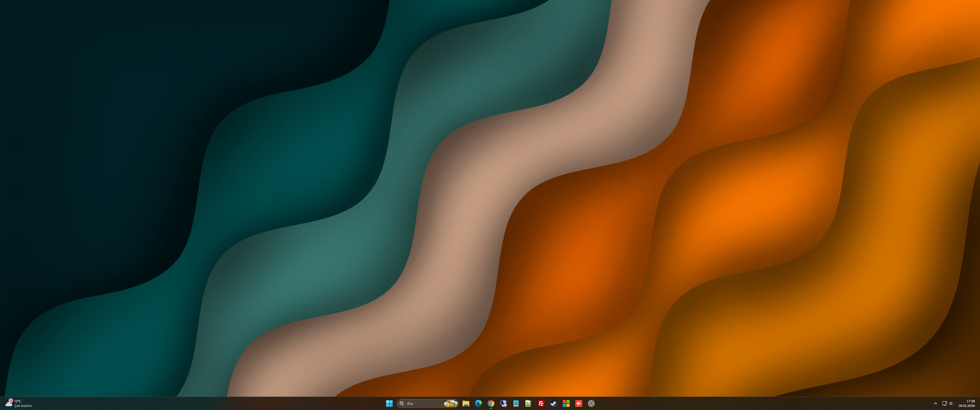Launch FileZilla FTP client

(x=541, y=403)
